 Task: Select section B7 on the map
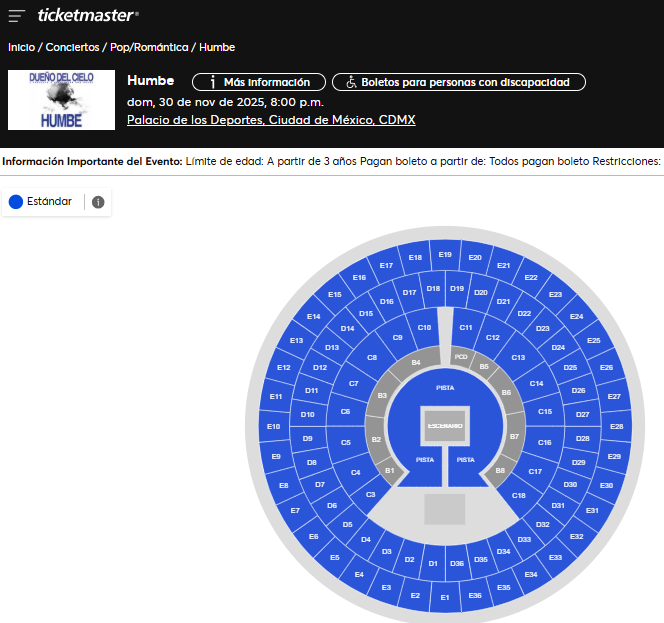point(514,436)
